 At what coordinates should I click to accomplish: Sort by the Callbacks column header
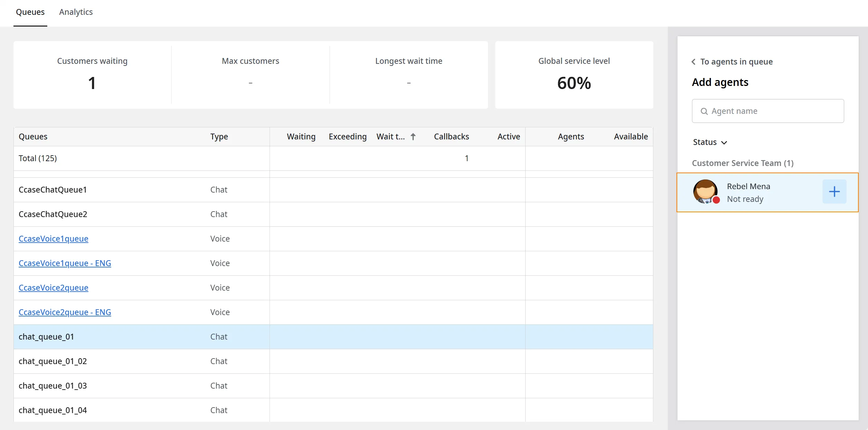[x=451, y=137]
